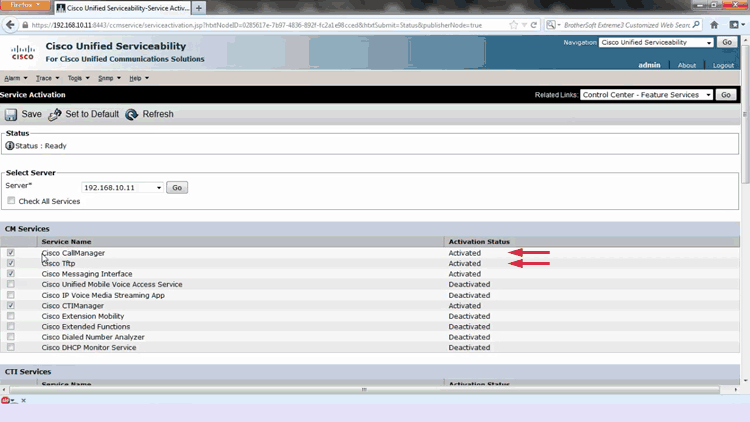Click the site security padlock icon
This screenshot has height=422, width=750.
click(25, 25)
